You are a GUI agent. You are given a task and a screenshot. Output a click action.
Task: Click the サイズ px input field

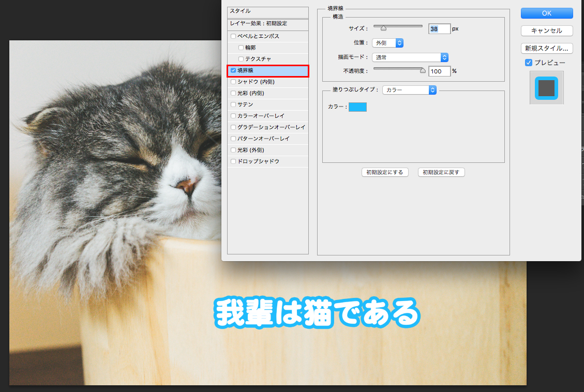pos(439,29)
